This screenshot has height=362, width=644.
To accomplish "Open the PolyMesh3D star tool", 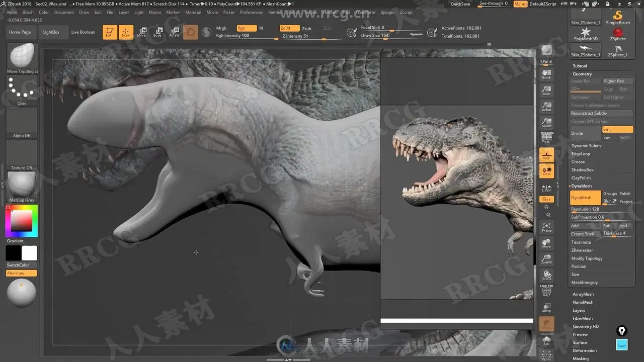I will pos(586,34).
